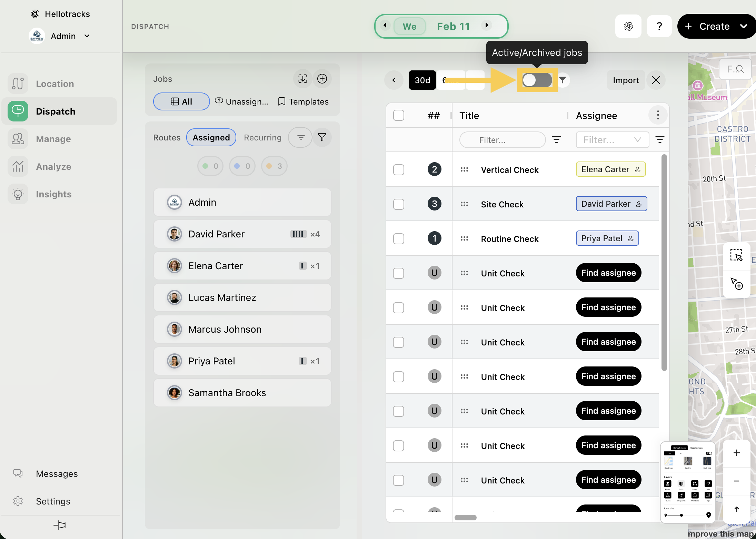Select the Recurring routes tab

click(262, 137)
